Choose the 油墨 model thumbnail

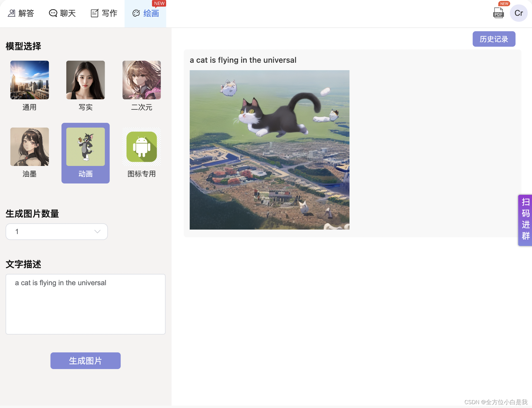pyautogui.click(x=29, y=147)
